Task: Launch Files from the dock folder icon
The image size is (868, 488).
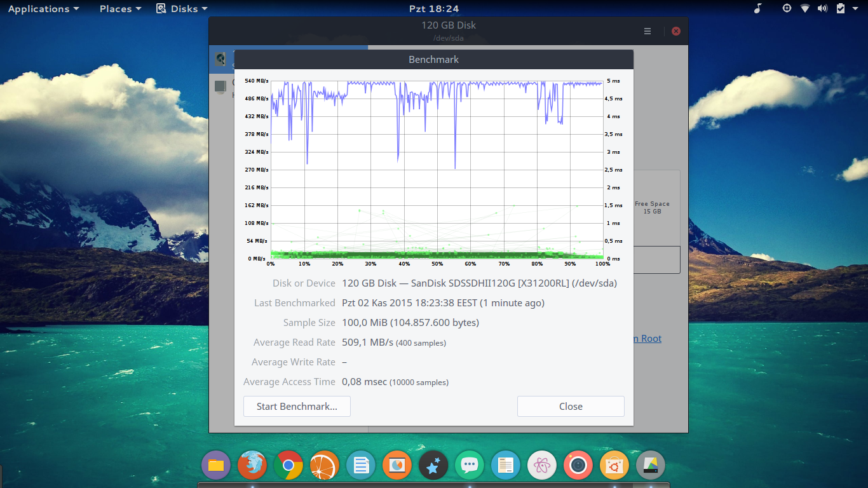Action: pyautogui.click(x=216, y=466)
